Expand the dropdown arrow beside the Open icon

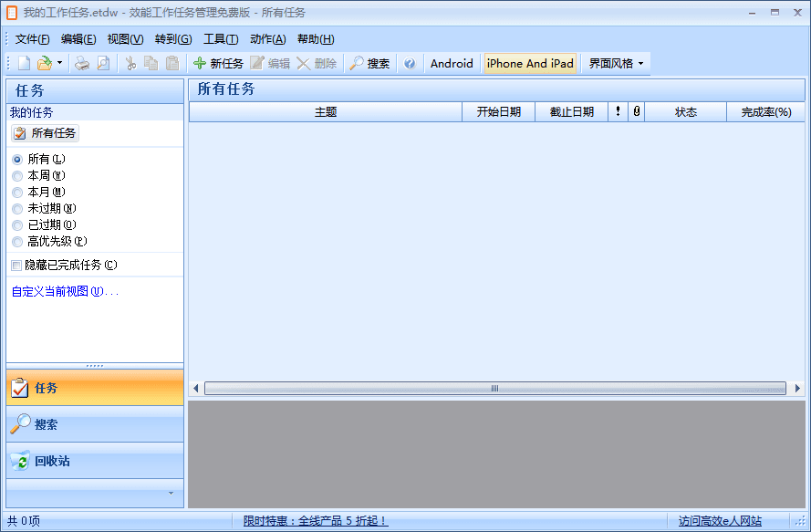[58, 63]
